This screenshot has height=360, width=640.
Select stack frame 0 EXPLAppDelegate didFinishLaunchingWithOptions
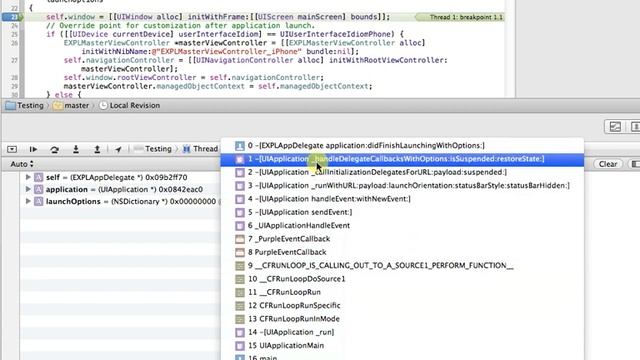[x=402, y=145]
